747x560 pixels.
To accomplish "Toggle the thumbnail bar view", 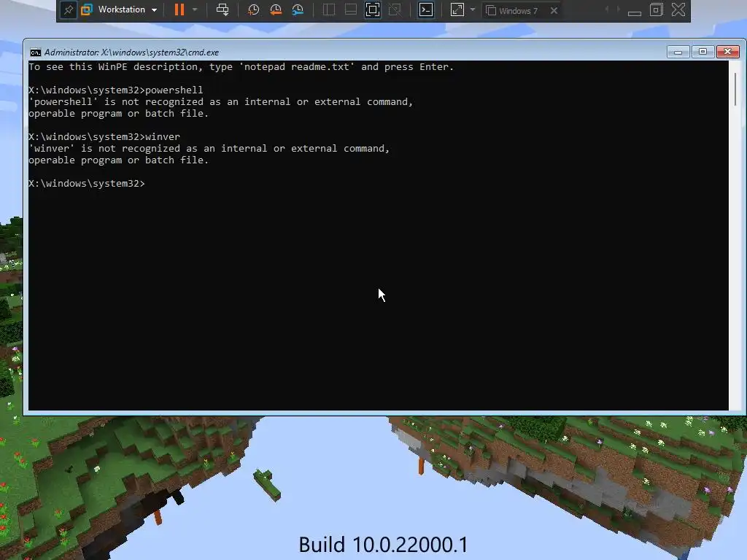I will coord(351,10).
